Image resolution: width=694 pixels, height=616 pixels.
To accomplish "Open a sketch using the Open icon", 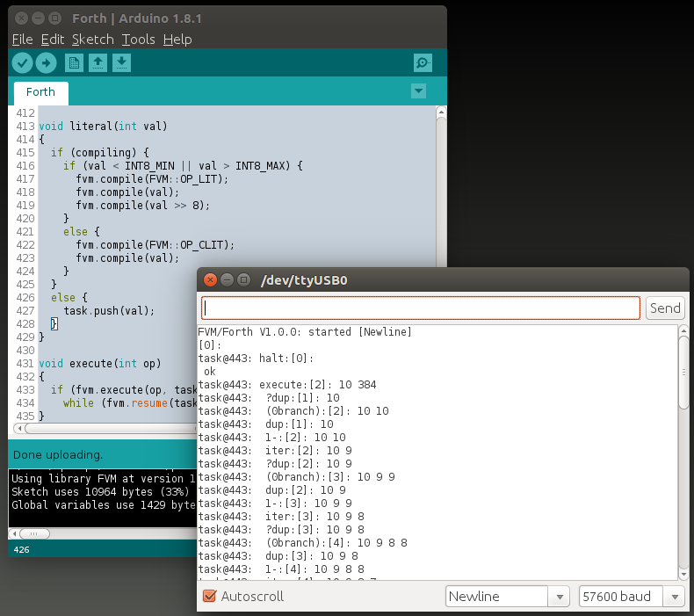I will click(98, 63).
